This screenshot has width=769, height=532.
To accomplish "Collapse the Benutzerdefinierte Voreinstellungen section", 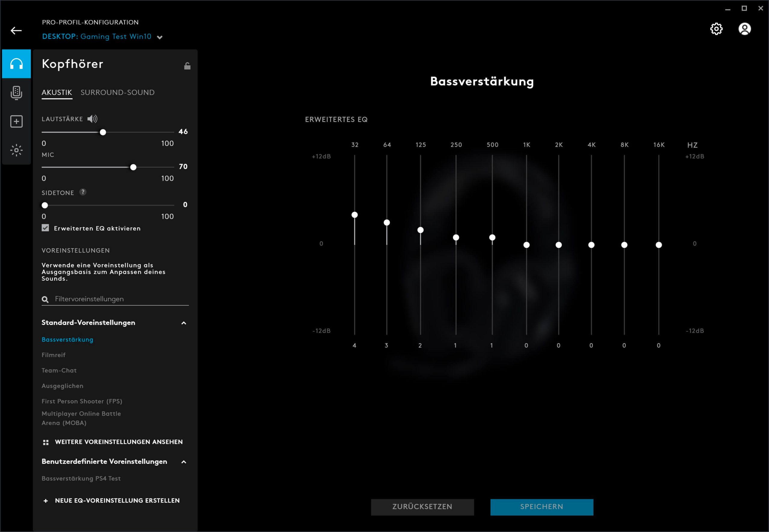I will pos(184,462).
